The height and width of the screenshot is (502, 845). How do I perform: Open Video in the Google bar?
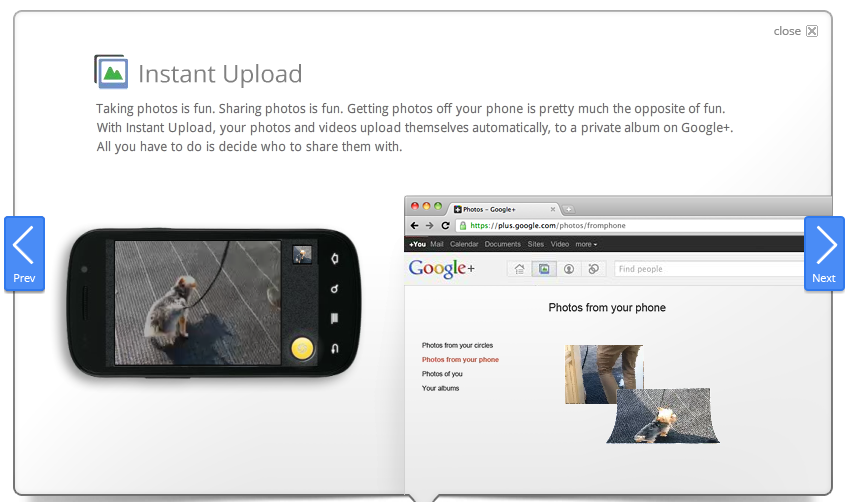point(560,244)
